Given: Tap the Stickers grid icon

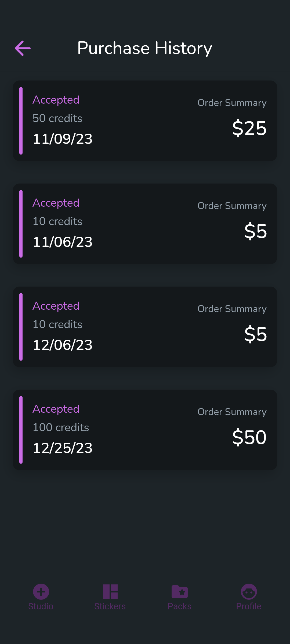Looking at the screenshot, I should click(x=110, y=591).
